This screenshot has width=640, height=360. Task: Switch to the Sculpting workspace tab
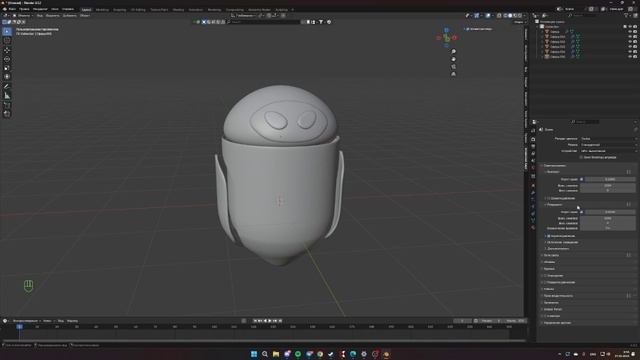click(x=120, y=9)
